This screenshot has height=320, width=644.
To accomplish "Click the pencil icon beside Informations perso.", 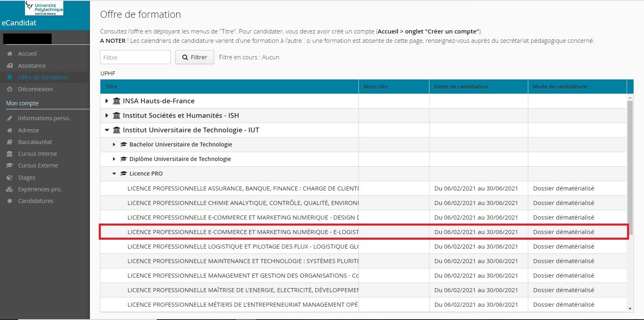I will click(x=10, y=118).
